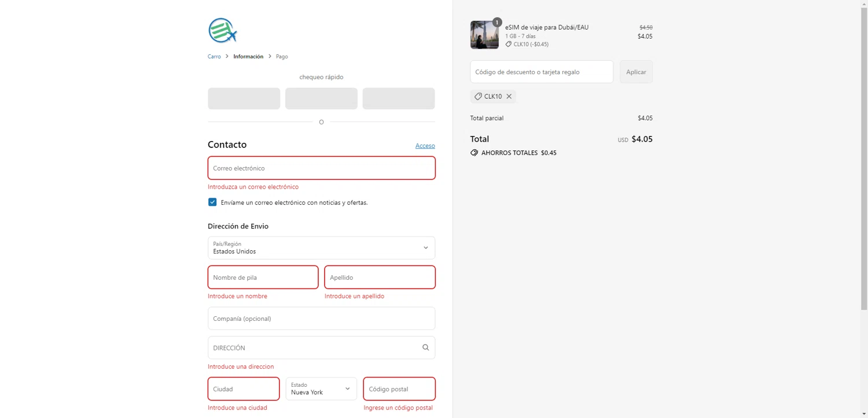This screenshot has height=418, width=868.
Task: Click the middle express checkout button
Action: tap(321, 98)
